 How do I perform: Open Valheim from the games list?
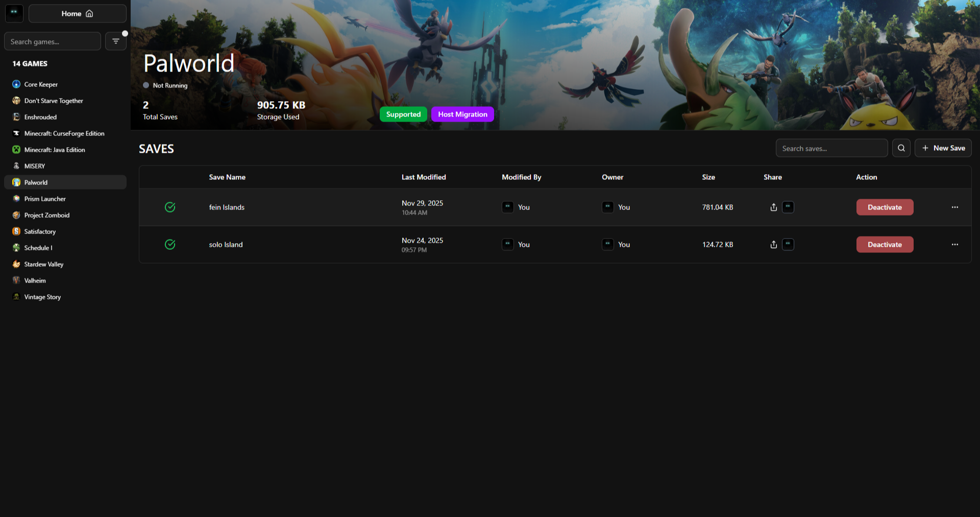tap(65, 280)
